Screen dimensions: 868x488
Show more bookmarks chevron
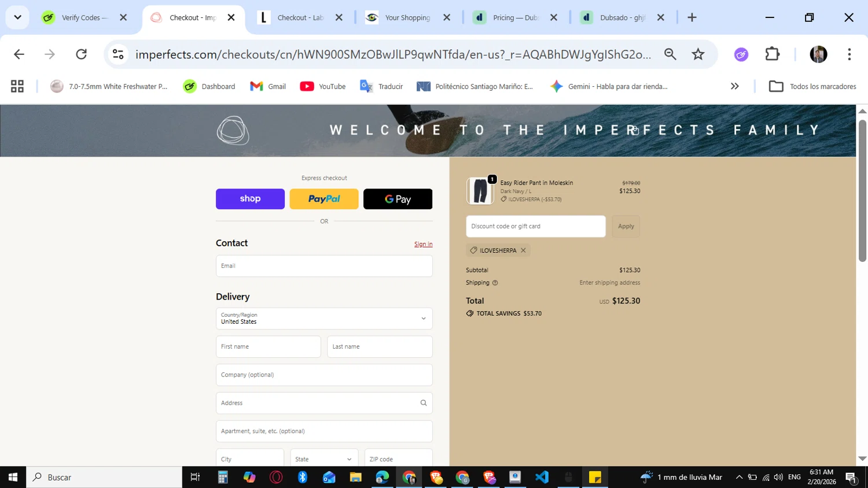735,86
